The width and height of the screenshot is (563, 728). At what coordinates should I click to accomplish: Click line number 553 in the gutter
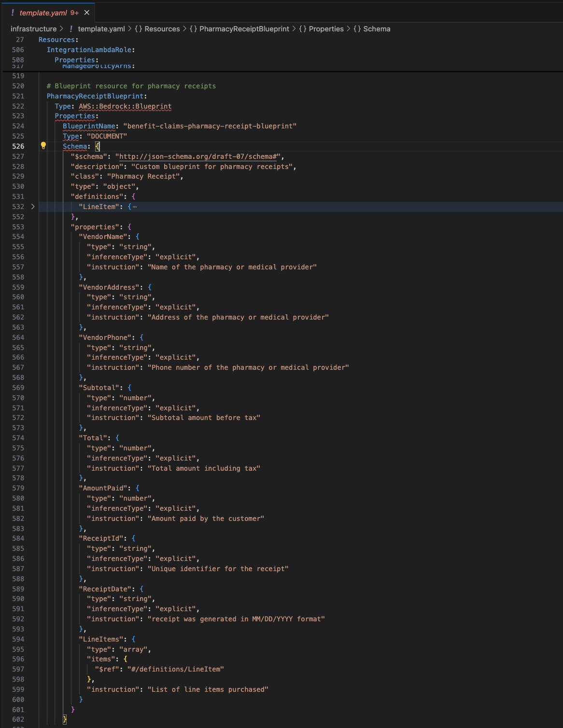click(x=18, y=227)
